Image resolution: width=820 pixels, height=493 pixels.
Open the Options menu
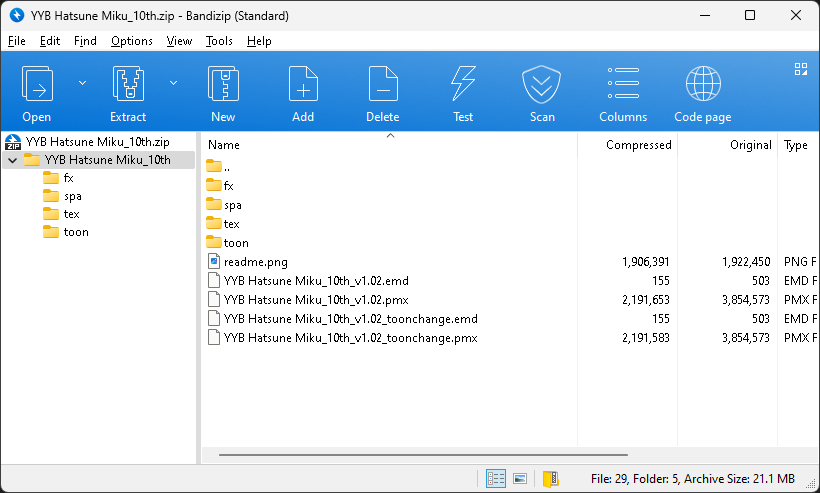(132, 41)
